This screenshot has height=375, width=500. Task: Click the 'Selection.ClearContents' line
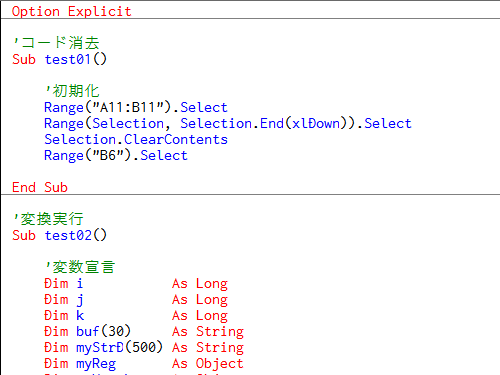point(136,139)
